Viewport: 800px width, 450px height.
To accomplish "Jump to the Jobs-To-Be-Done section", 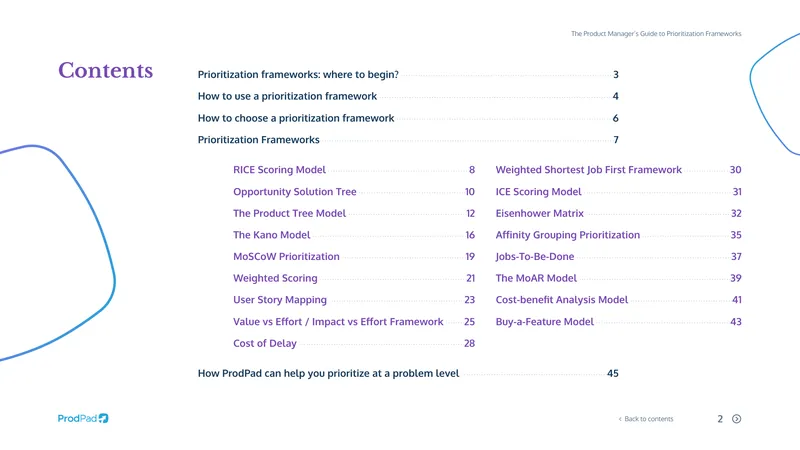I will (618, 257).
